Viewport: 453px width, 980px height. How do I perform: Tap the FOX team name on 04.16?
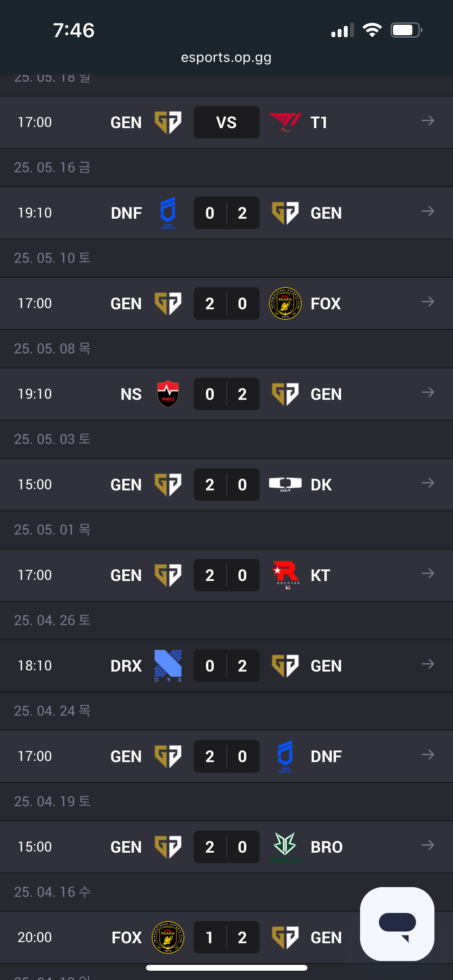(x=127, y=937)
